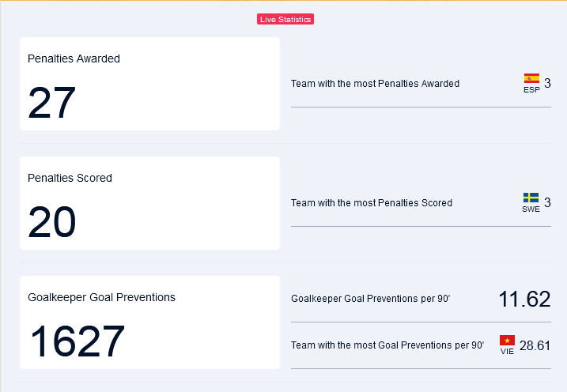Select the Live Statistics badge
The image size is (567, 392).
click(x=285, y=19)
